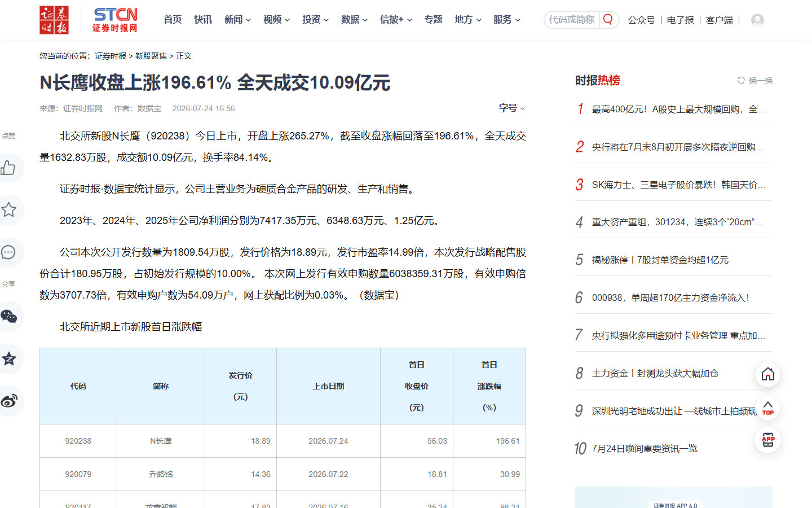This screenshot has width=812, height=508.
Task: Click table cell 920238
Action: tap(78, 441)
